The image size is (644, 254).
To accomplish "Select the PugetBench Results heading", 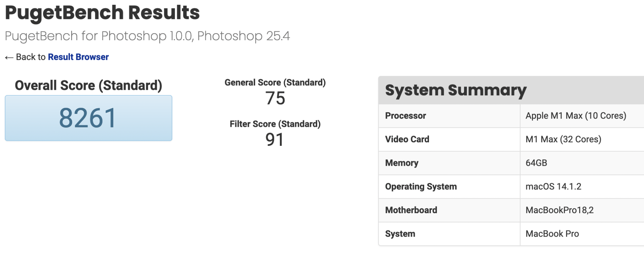I will click(x=102, y=13).
